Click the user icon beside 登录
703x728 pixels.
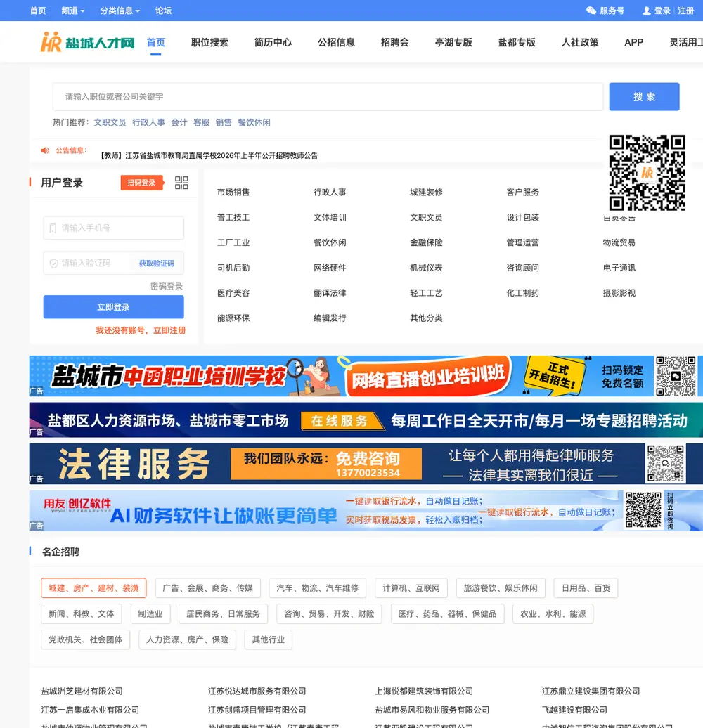pos(646,11)
